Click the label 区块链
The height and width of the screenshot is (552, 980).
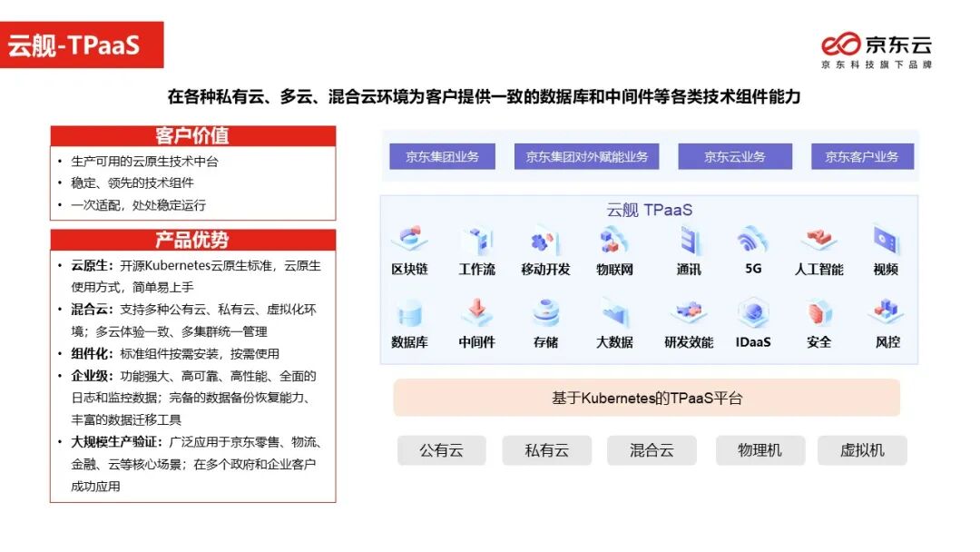point(409,270)
